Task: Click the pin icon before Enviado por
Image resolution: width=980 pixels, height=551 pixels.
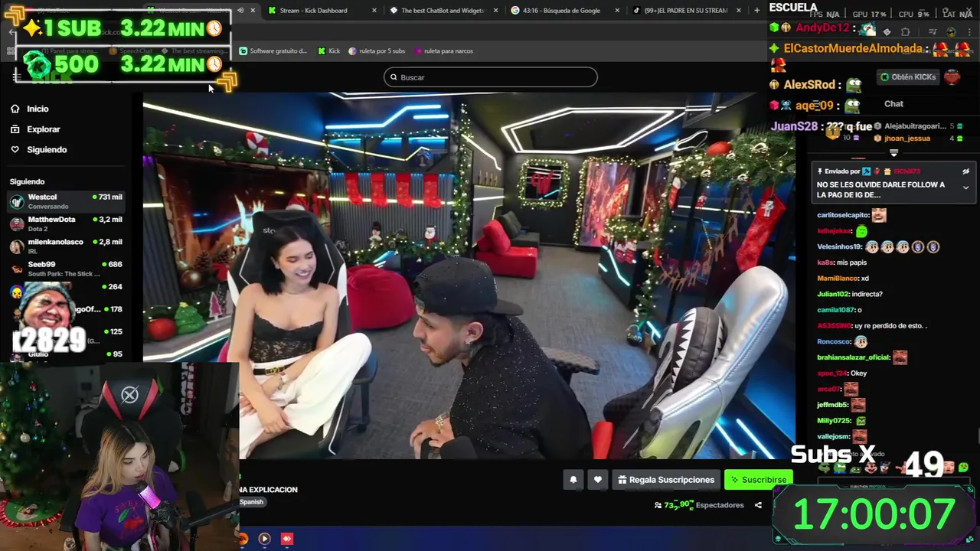Action: click(x=820, y=171)
